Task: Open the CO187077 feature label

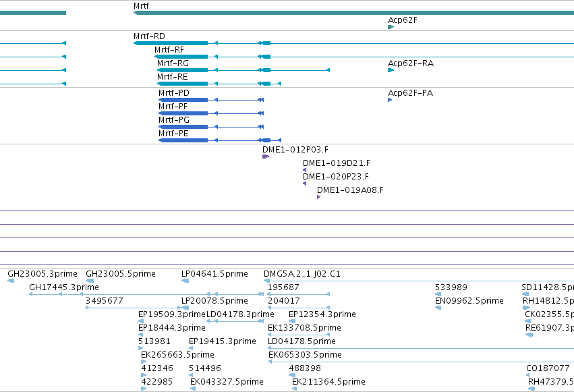Action: click(548, 368)
